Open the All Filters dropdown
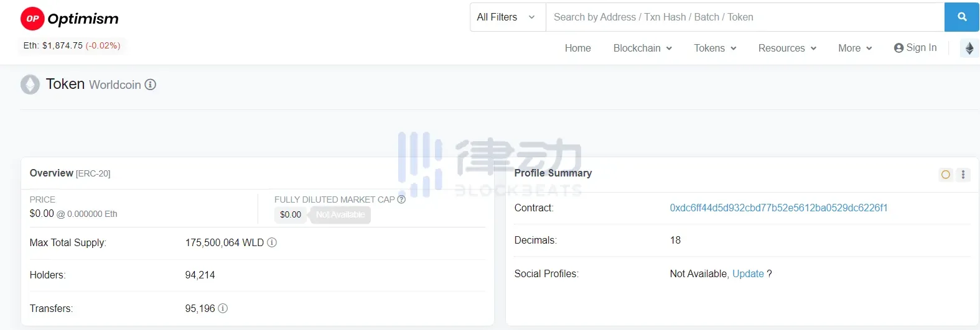 coord(506,17)
